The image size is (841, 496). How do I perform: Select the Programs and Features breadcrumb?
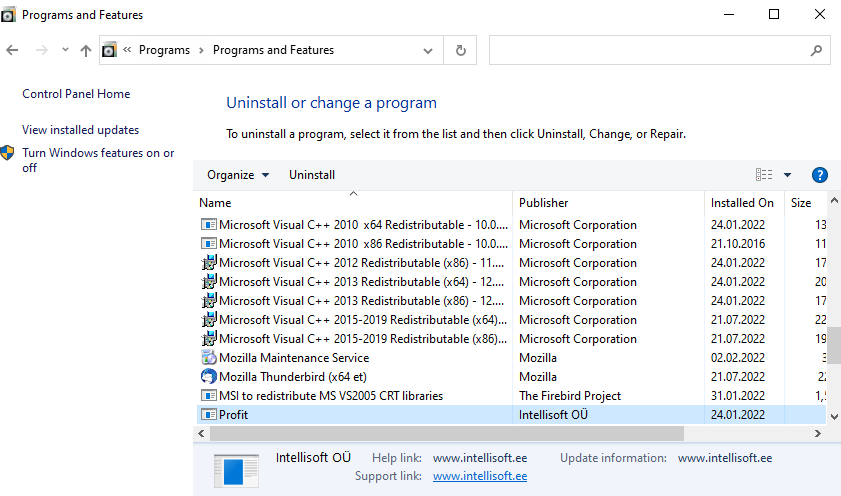click(273, 50)
